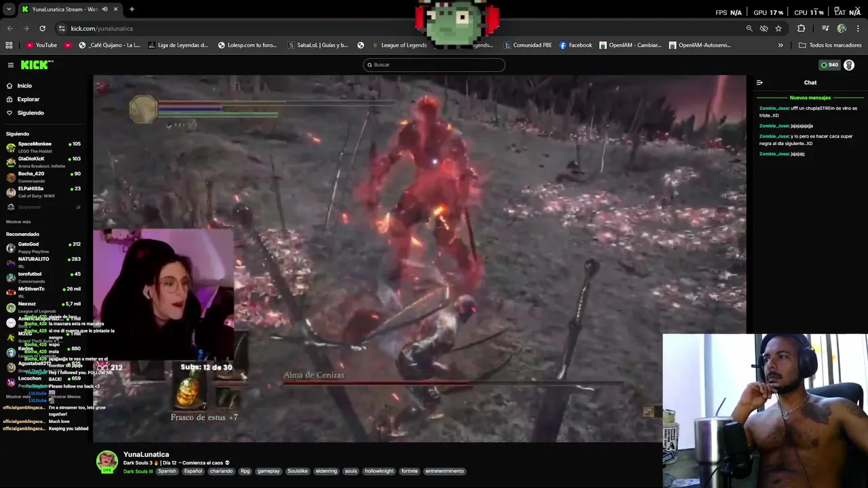Click YunaLunatica's streamer avatar
Screen dimensions: 868x488
click(x=106, y=461)
